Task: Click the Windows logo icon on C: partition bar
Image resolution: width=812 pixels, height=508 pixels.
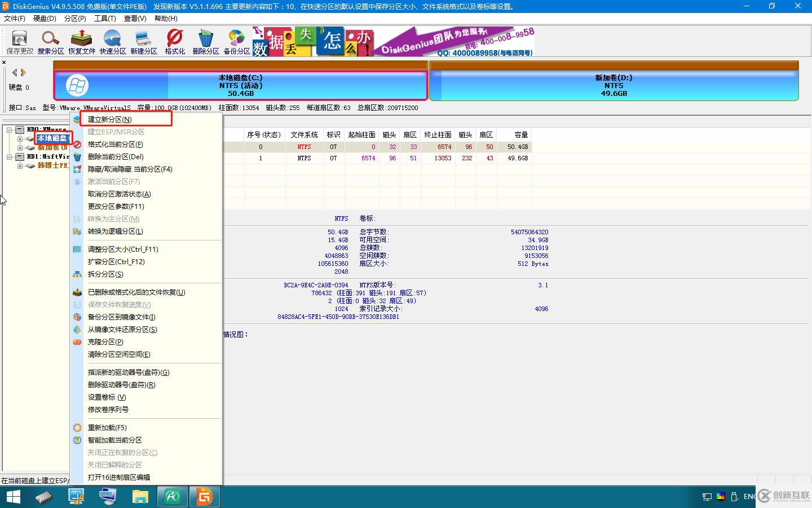Action: pyautogui.click(x=77, y=85)
